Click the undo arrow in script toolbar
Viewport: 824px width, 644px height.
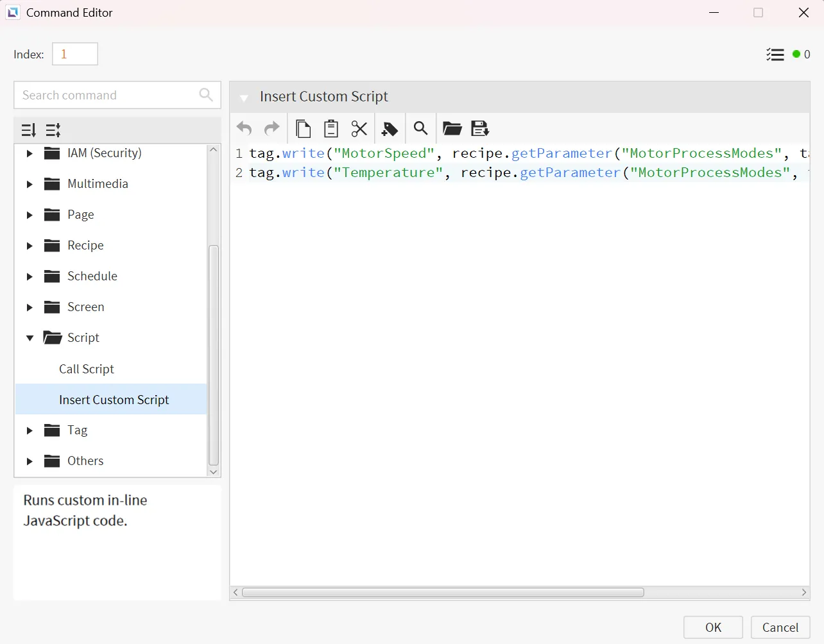(x=244, y=129)
